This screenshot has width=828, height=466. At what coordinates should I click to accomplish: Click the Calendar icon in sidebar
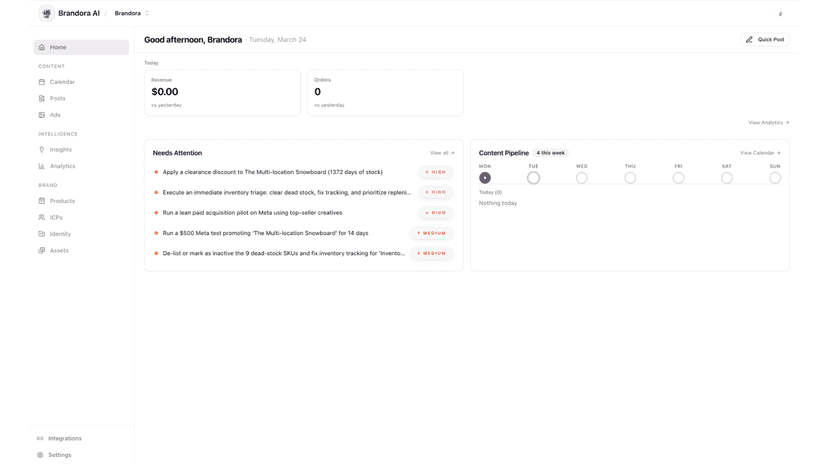[x=42, y=82]
